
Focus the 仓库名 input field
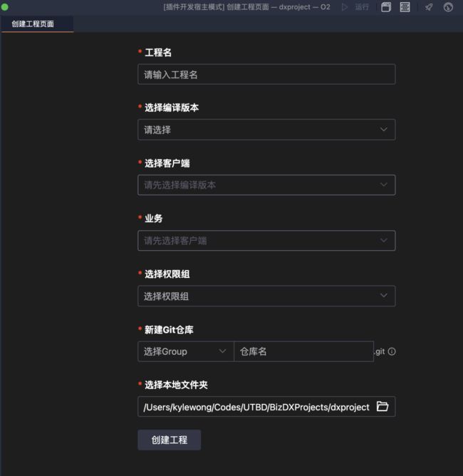pyautogui.click(x=303, y=351)
